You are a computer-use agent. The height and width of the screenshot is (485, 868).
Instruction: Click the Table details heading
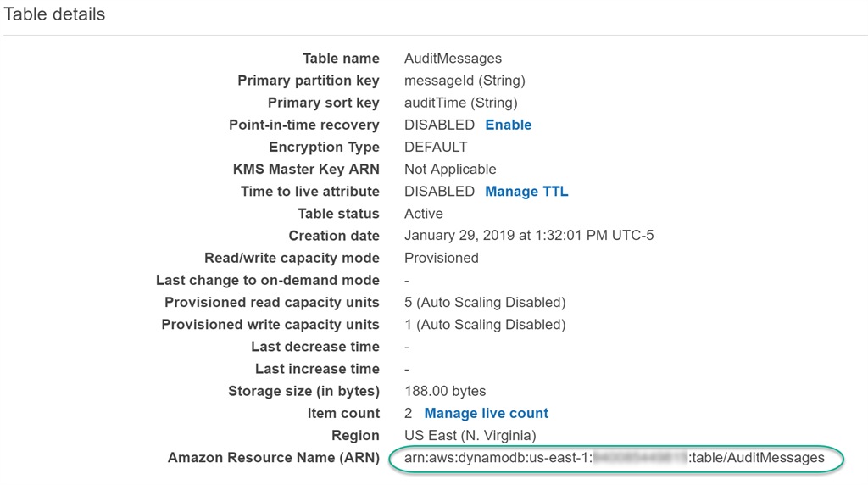coord(55,14)
